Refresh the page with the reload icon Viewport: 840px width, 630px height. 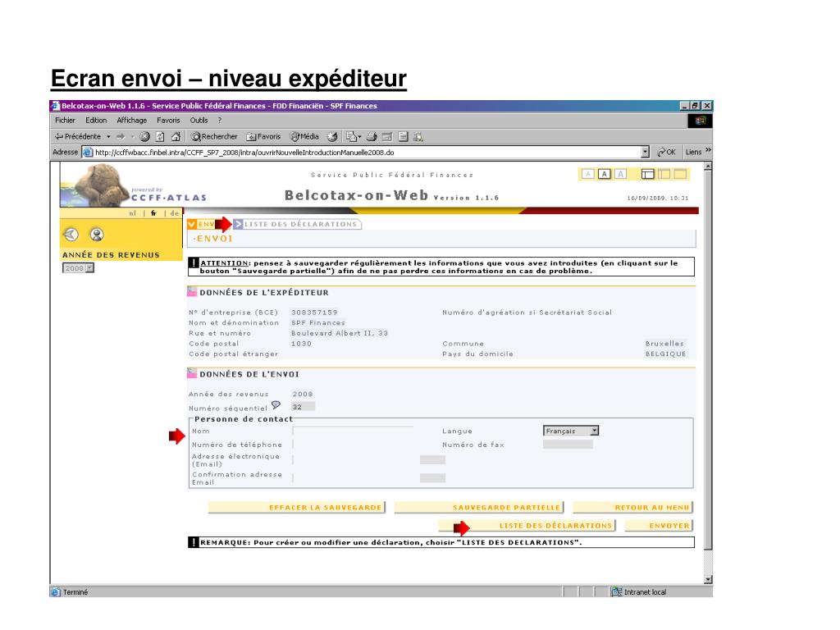click(160, 137)
